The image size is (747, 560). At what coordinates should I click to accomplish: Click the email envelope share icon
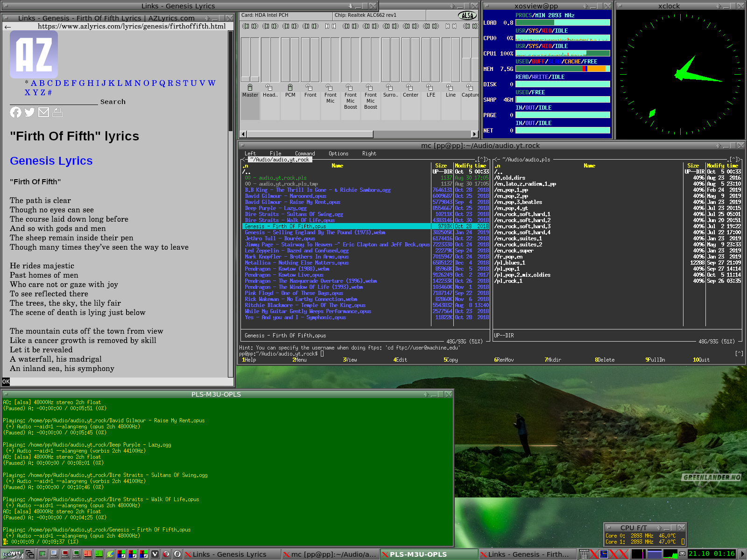tap(43, 112)
